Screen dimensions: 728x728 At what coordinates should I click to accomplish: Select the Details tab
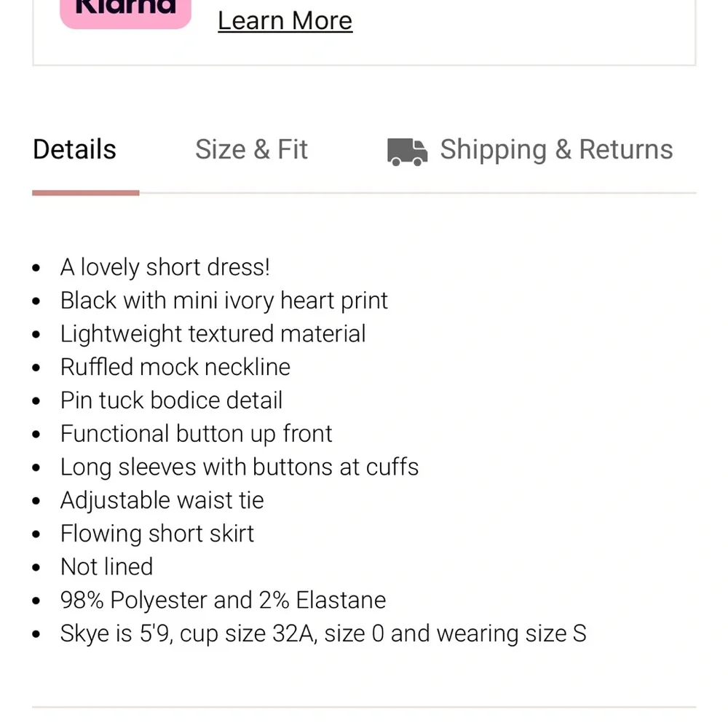(74, 149)
